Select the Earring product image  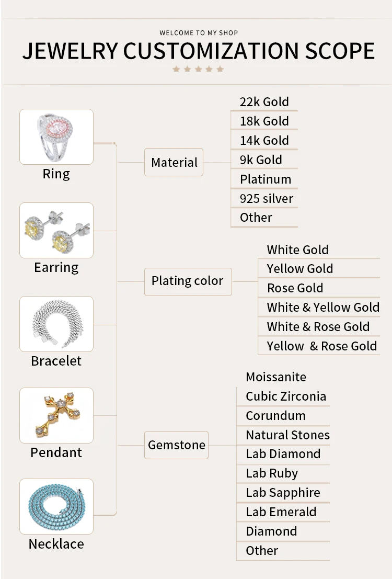coord(56,231)
